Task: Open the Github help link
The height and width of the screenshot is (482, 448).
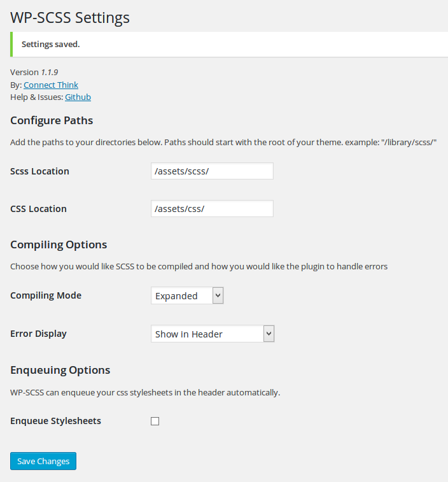Action: click(x=78, y=97)
